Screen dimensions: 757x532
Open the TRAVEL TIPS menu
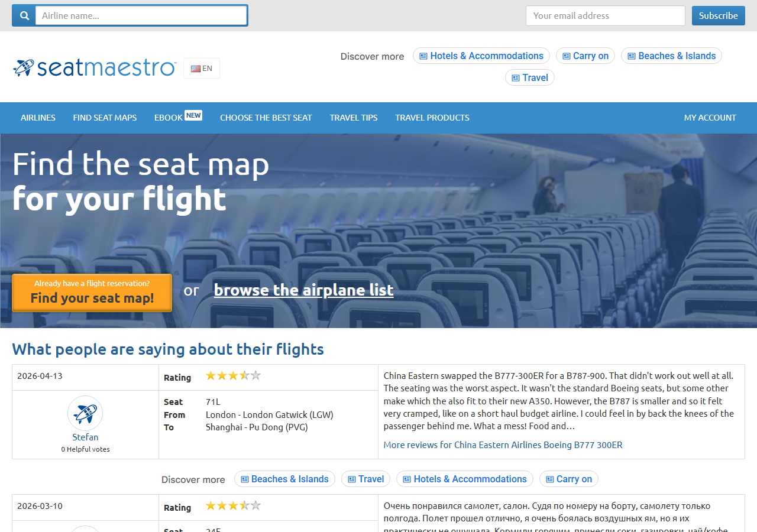pos(354,118)
